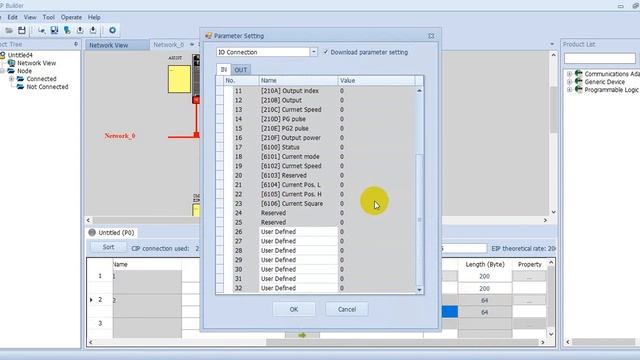
Task: Open the View menu
Action: pyautogui.click(x=30, y=17)
